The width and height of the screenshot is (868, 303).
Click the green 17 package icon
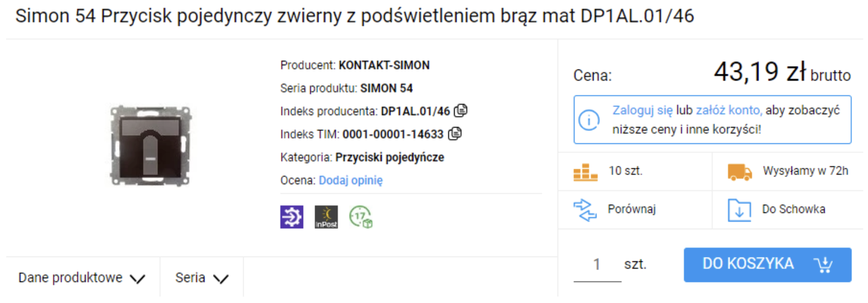[361, 217]
